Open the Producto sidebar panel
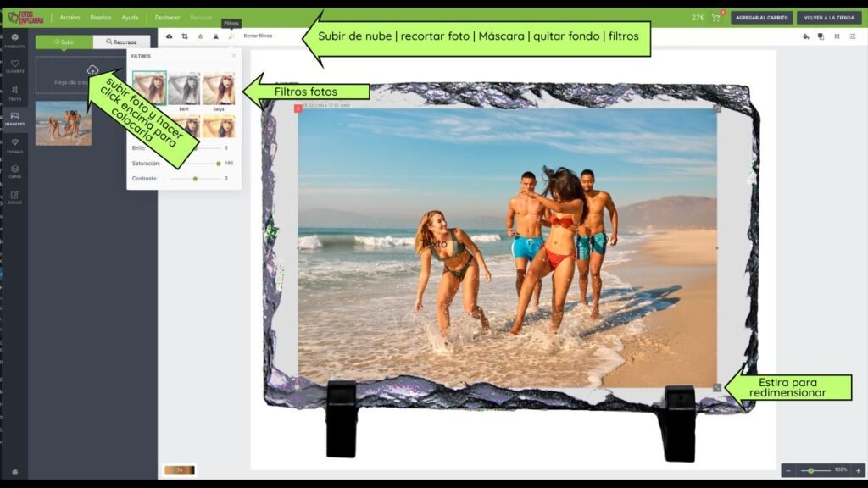Screen dimensions: 868x488 [14, 40]
